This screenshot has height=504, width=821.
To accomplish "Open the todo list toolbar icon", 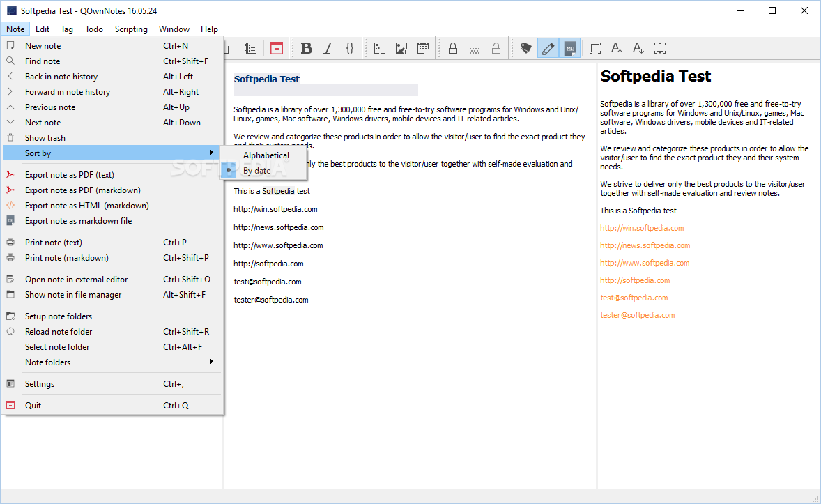I will (251, 48).
